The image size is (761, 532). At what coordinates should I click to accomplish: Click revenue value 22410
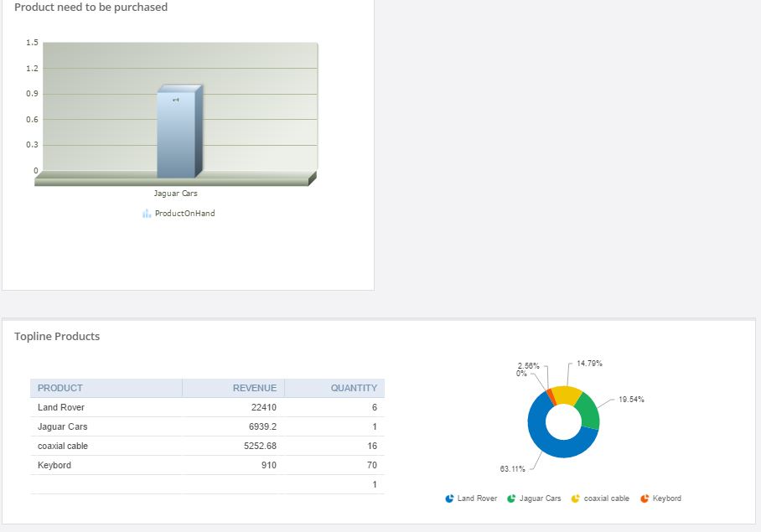[x=263, y=407]
